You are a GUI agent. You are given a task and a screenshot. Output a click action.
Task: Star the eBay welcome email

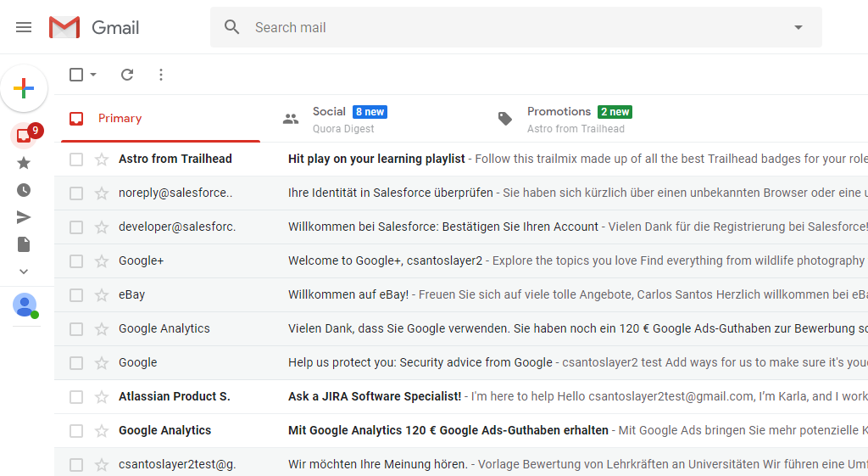pyautogui.click(x=102, y=295)
